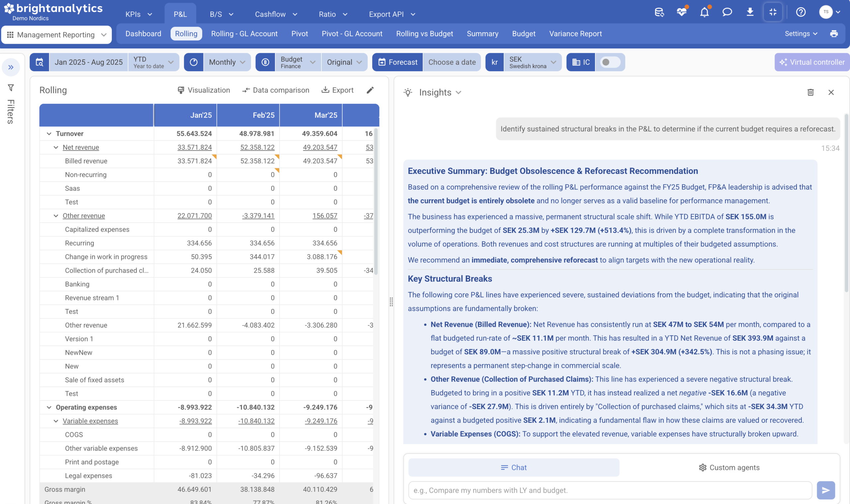Open the Budget Finance dropdown
The image size is (850, 504).
pos(298,62)
